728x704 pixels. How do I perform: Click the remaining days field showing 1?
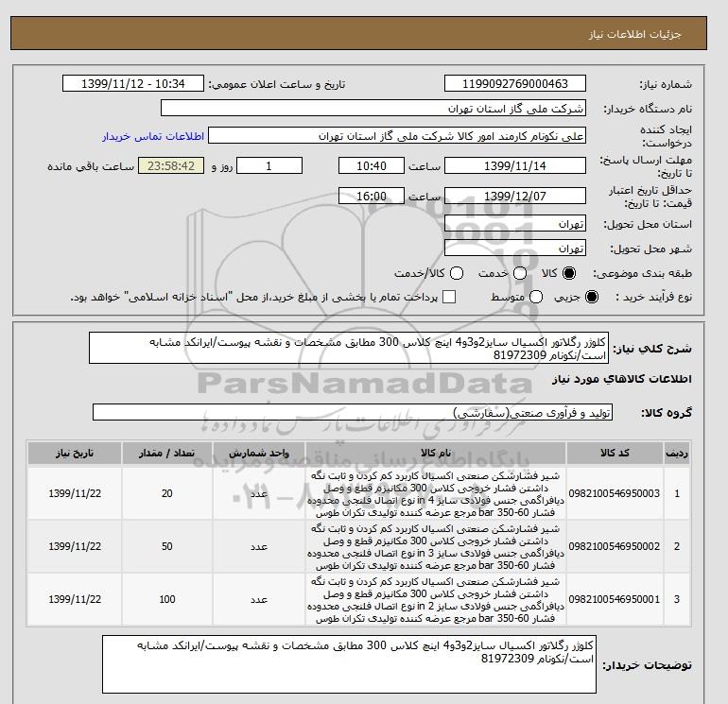[269, 165]
